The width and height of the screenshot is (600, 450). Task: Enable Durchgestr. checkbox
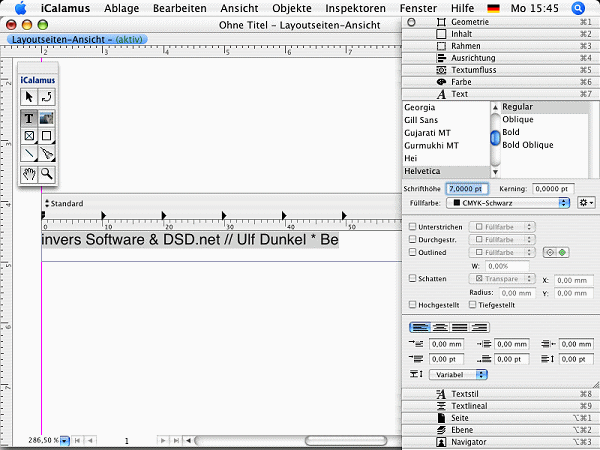412,239
